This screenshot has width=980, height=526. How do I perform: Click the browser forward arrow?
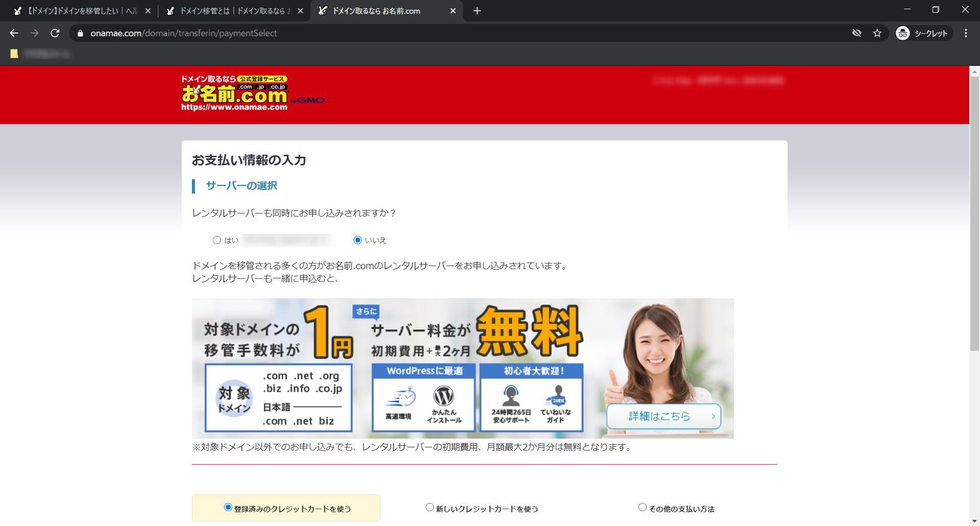pos(34,33)
